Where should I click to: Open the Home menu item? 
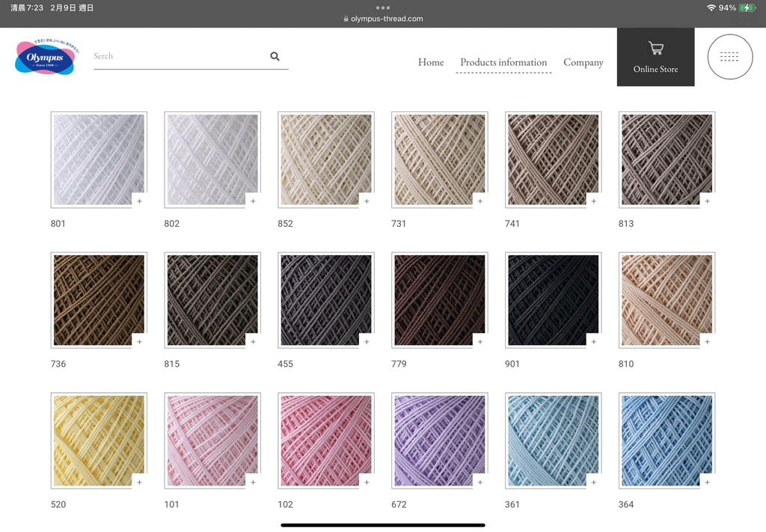pyautogui.click(x=431, y=62)
